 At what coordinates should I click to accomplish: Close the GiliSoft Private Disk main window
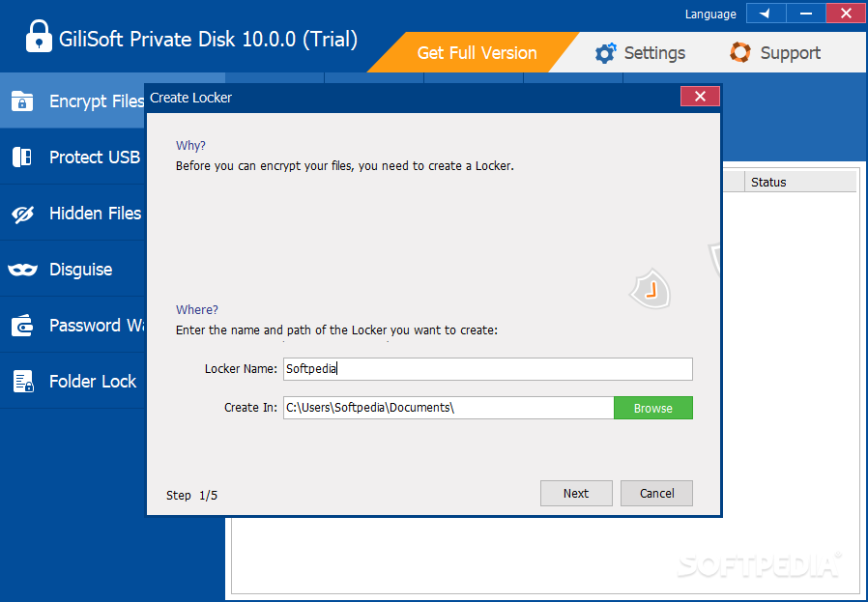846,14
